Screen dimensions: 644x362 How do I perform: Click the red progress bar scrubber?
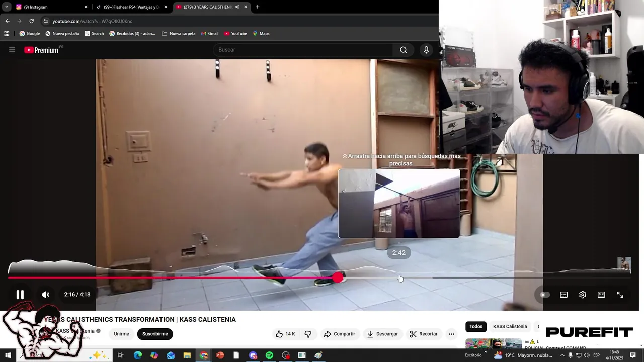coord(338,277)
